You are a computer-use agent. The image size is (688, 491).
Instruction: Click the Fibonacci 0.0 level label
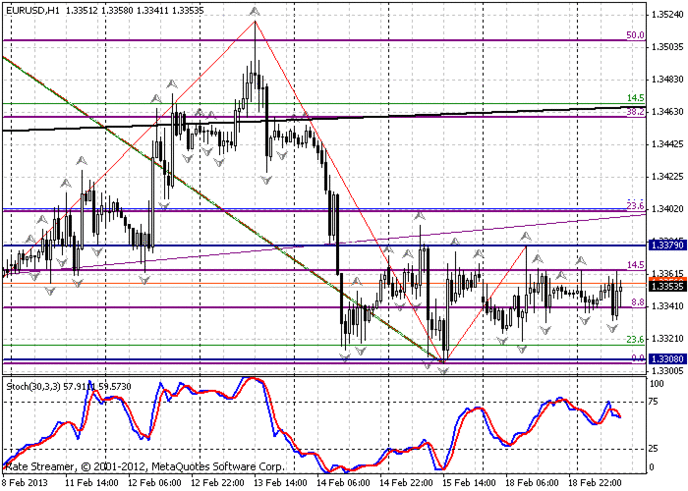coord(636,357)
